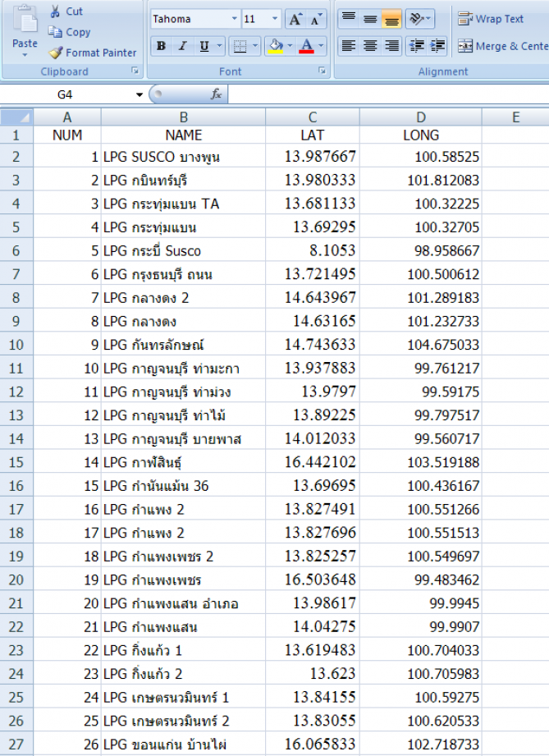Apply yellow Fill Color to cell
Screen dimensions: 549x756
[276, 46]
